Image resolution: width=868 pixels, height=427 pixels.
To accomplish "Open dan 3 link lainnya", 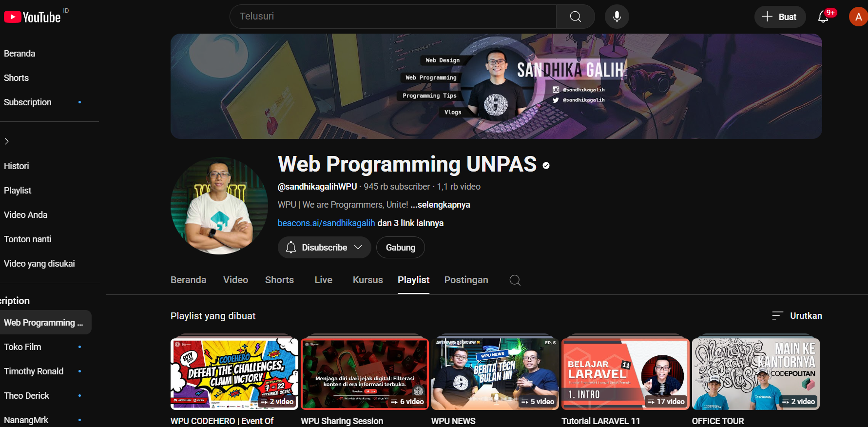I will [410, 223].
